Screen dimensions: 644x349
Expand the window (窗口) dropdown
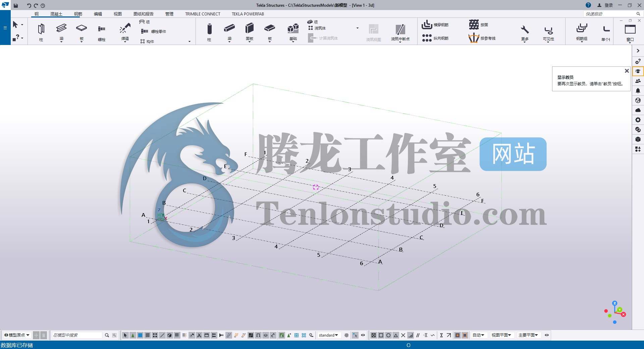pos(630,42)
